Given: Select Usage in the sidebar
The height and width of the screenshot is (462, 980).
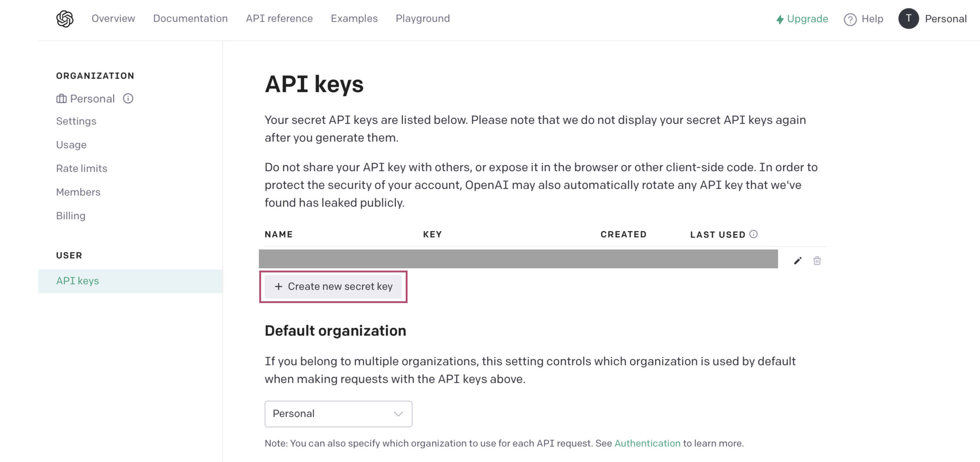Looking at the screenshot, I should [71, 145].
